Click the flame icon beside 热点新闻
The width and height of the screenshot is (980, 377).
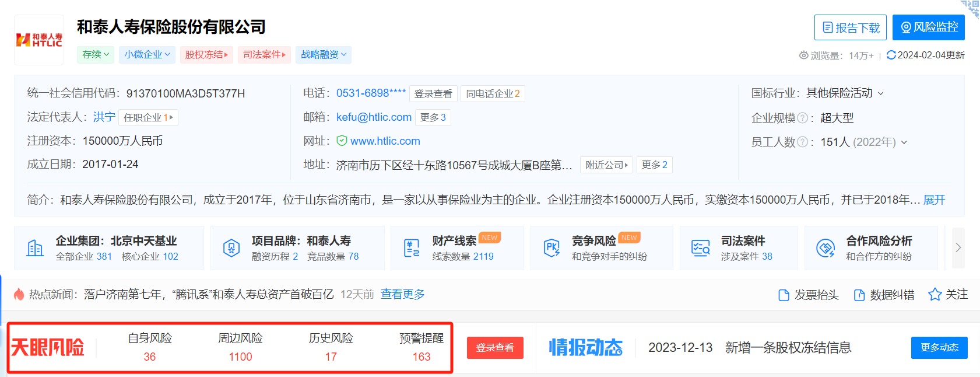pos(19,294)
